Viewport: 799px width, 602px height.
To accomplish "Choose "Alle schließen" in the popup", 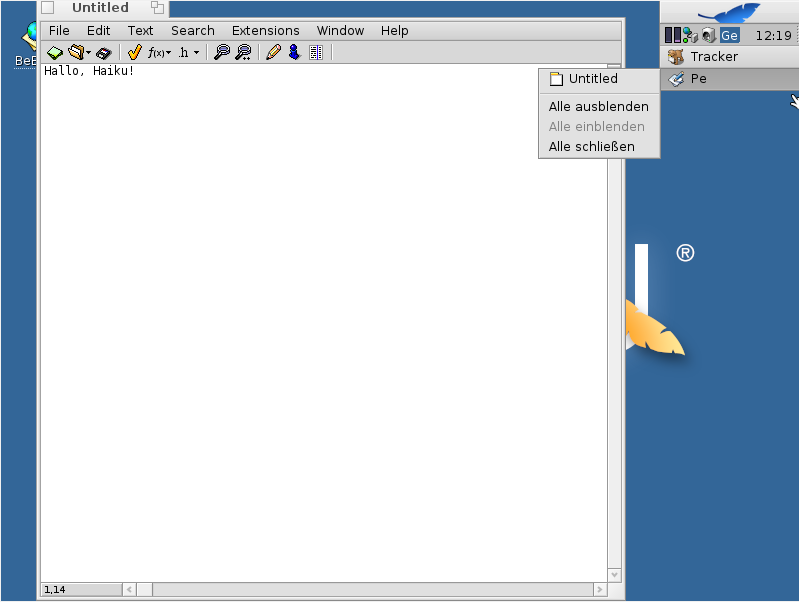I will (x=591, y=146).
